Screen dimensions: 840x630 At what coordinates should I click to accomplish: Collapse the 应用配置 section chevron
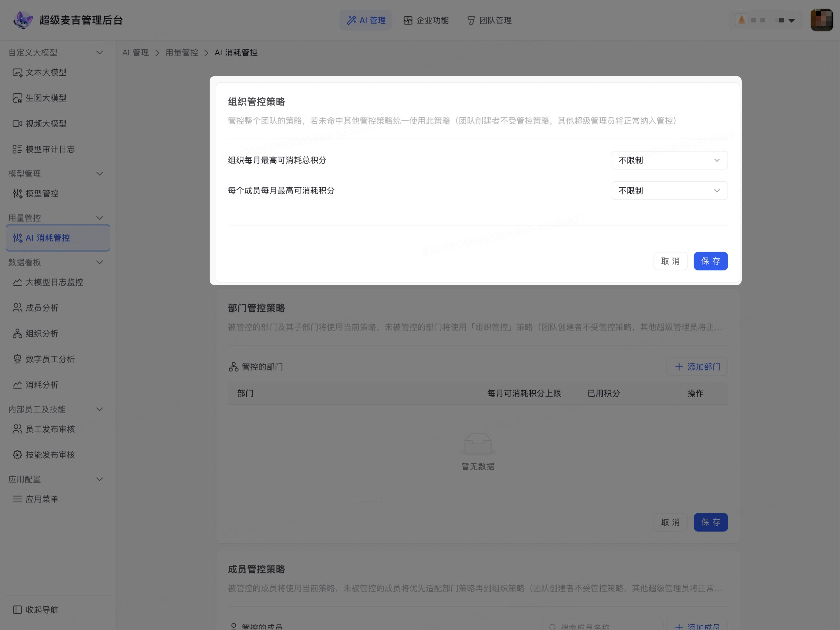click(99, 479)
